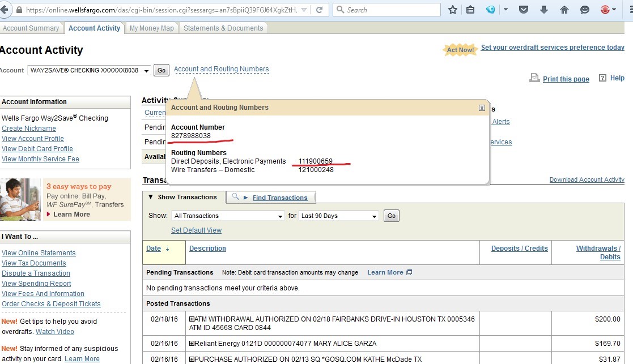Expand the Reliant Energy transaction row

192,344
